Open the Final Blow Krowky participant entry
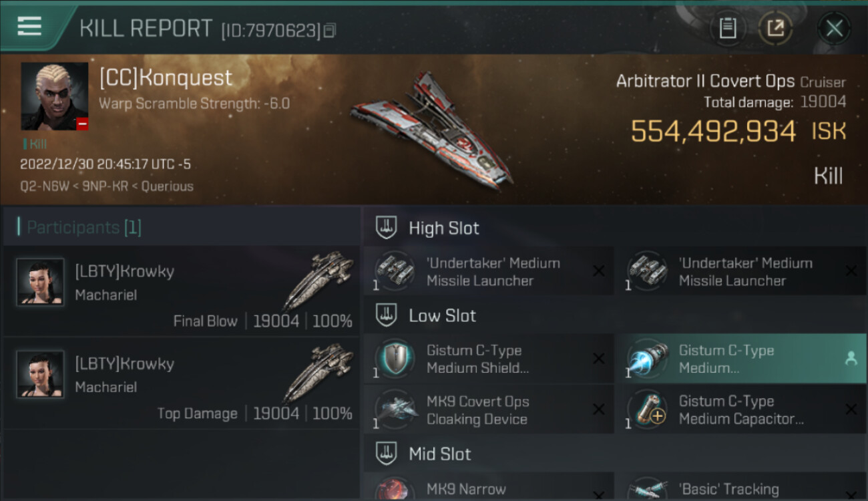Viewport: 868px width, 501px height. (182, 291)
